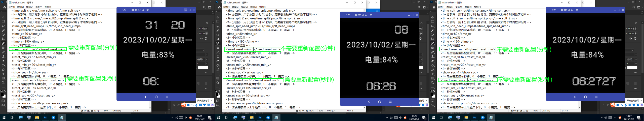Open 文件(F) menu in Notepad of the 18:26 screenshot
644x121 pixels.
pos(226,7)
